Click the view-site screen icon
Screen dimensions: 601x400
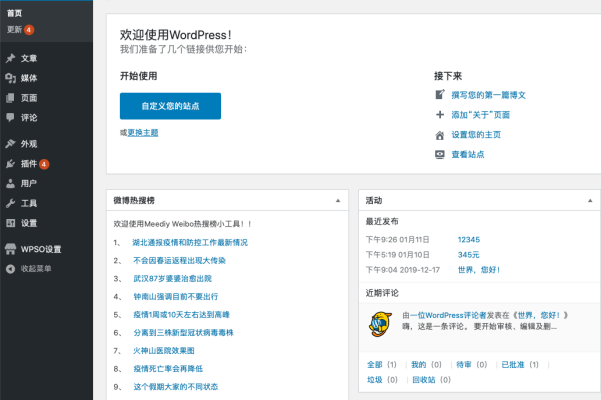coord(440,154)
